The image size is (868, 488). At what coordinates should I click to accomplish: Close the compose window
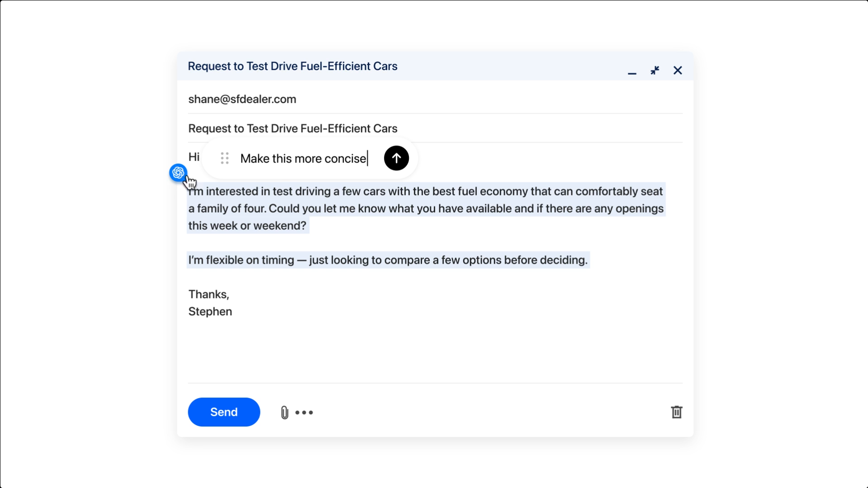tap(678, 71)
